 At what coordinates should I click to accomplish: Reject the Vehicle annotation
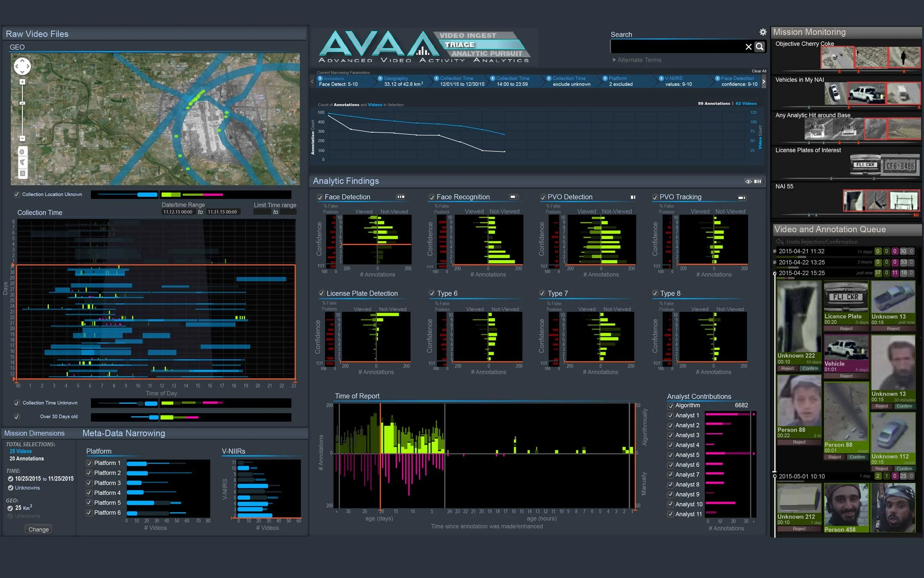pyautogui.click(x=846, y=376)
